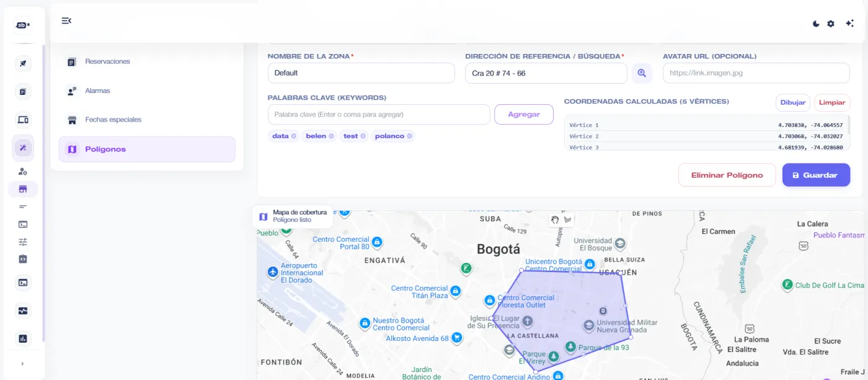Click the Limpiar button
This screenshot has width=868, height=380.
pos(832,102)
